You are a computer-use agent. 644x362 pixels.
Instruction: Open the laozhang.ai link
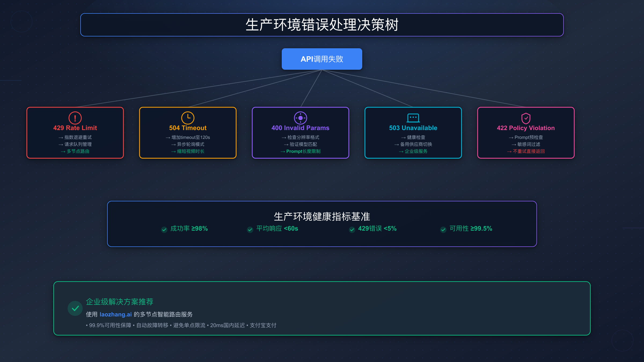coord(116,314)
